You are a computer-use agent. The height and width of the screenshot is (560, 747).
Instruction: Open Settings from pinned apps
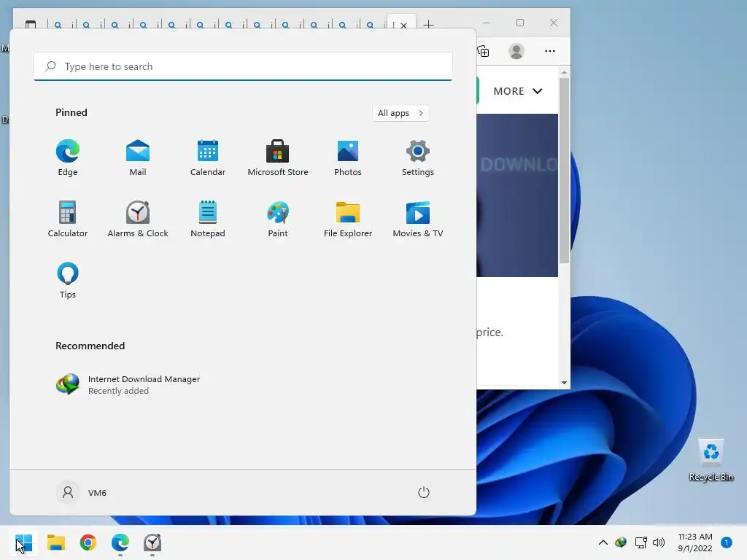[x=418, y=158]
